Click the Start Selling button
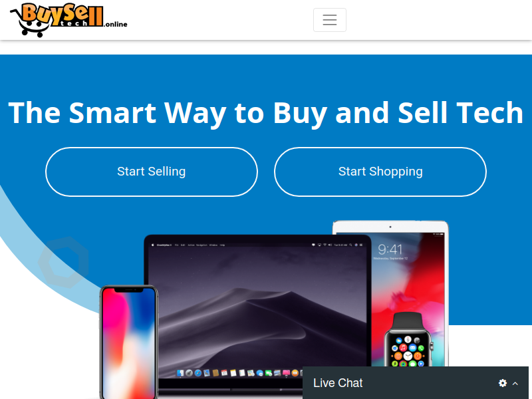Image resolution: width=532 pixels, height=399 pixels. tap(152, 172)
